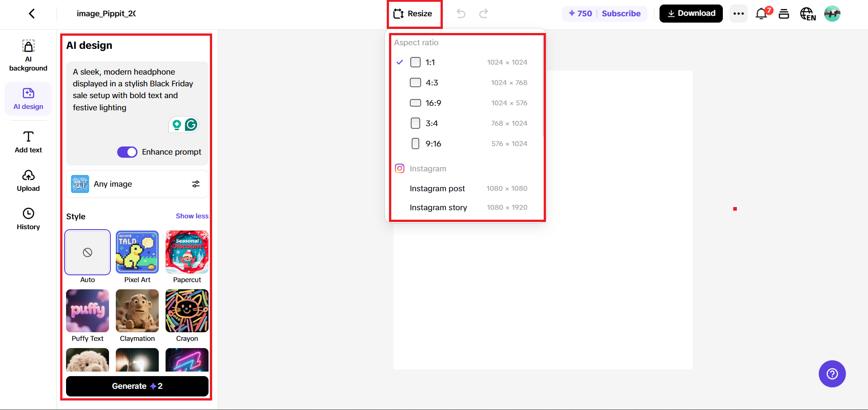Click the 1080 × 1920 dimension text
Image resolution: width=868 pixels, height=410 pixels.
[x=507, y=207]
